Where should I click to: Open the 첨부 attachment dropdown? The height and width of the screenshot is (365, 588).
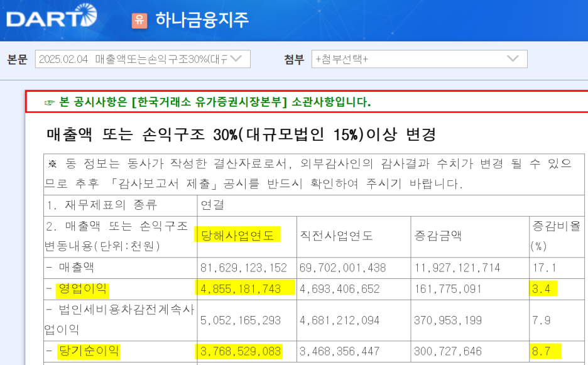pos(419,59)
